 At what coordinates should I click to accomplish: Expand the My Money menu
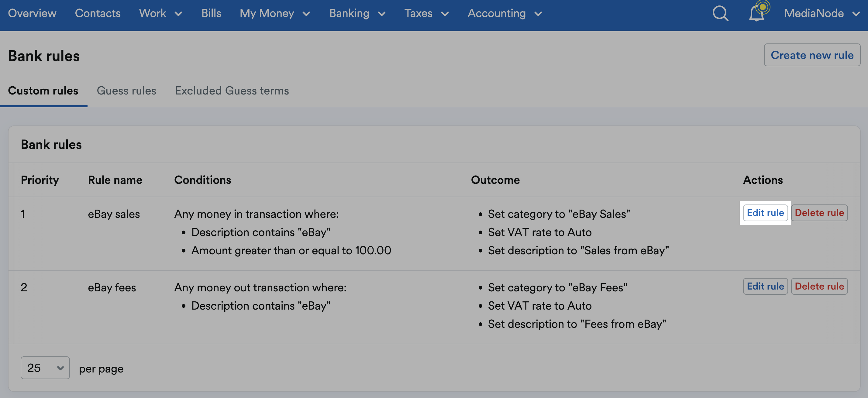coord(275,13)
